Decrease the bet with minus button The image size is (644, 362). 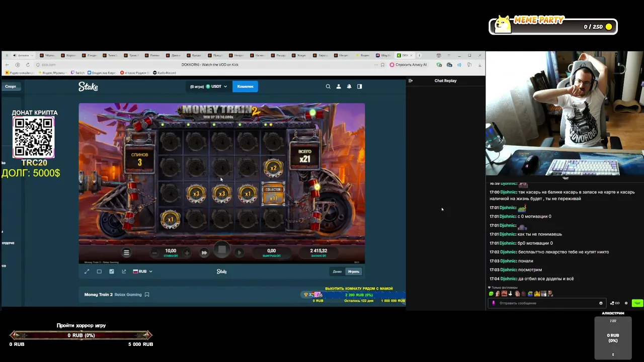(154, 252)
